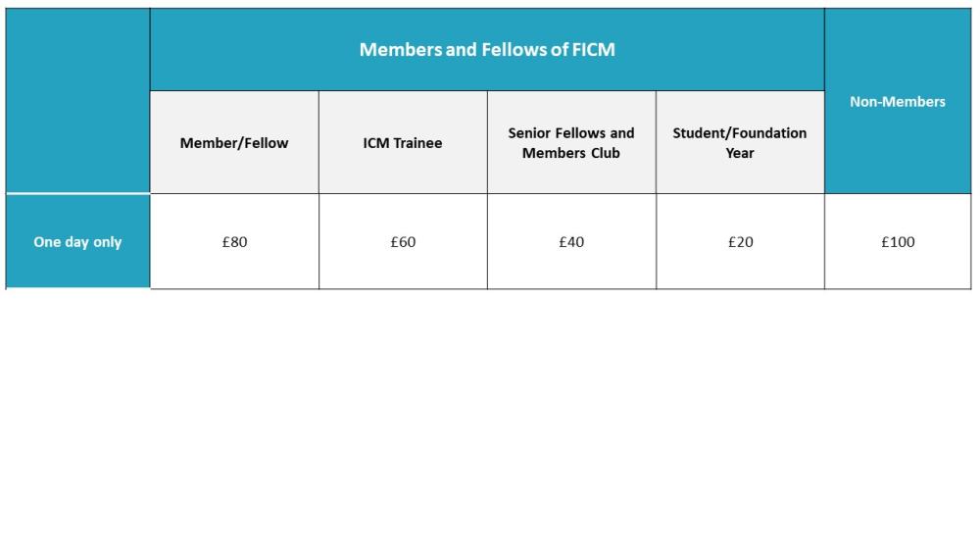Click the Member/Fellow column heading

click(x=234, y=142)
